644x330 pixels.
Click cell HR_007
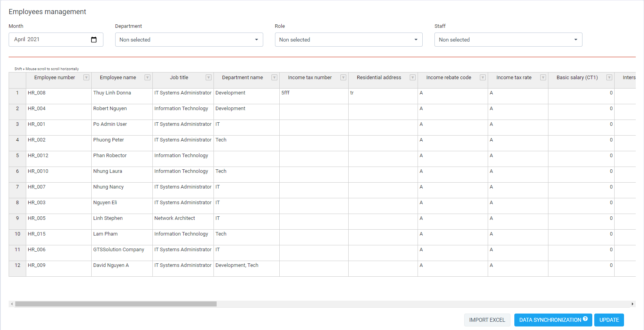tap(59, 190)
